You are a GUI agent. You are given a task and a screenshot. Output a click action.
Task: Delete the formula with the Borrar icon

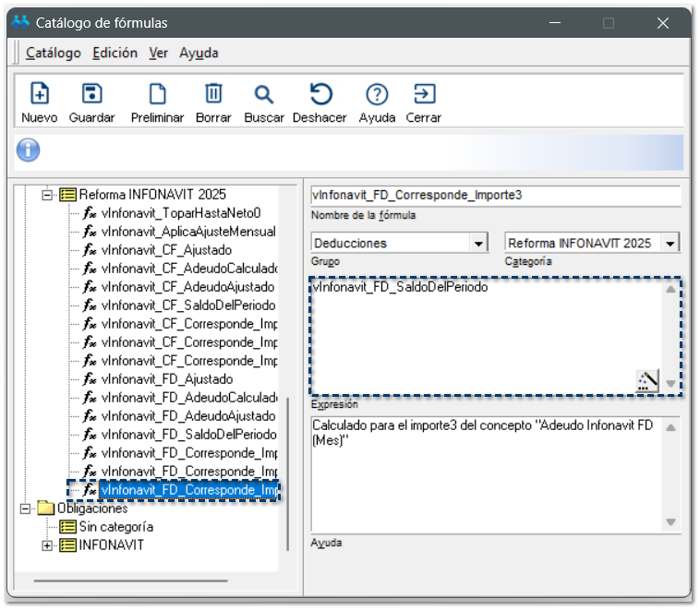coord(213,95)
